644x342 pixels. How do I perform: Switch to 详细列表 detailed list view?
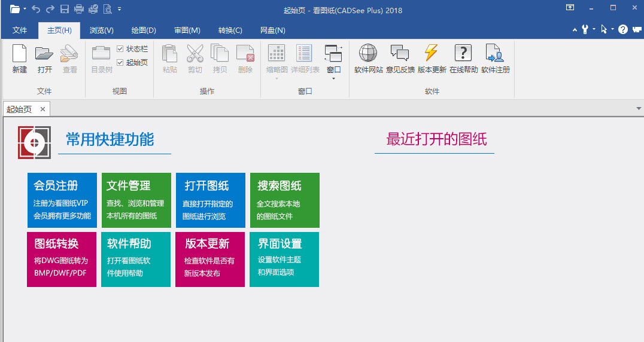pyautogui.click(x=305, y=59)
